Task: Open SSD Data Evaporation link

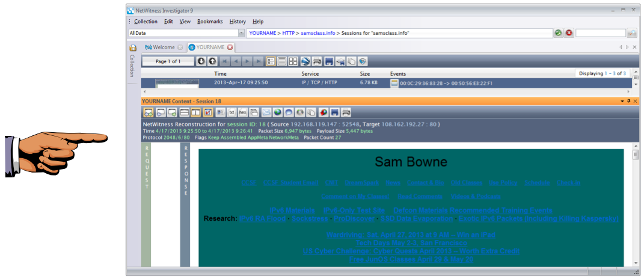Action: 417,219
